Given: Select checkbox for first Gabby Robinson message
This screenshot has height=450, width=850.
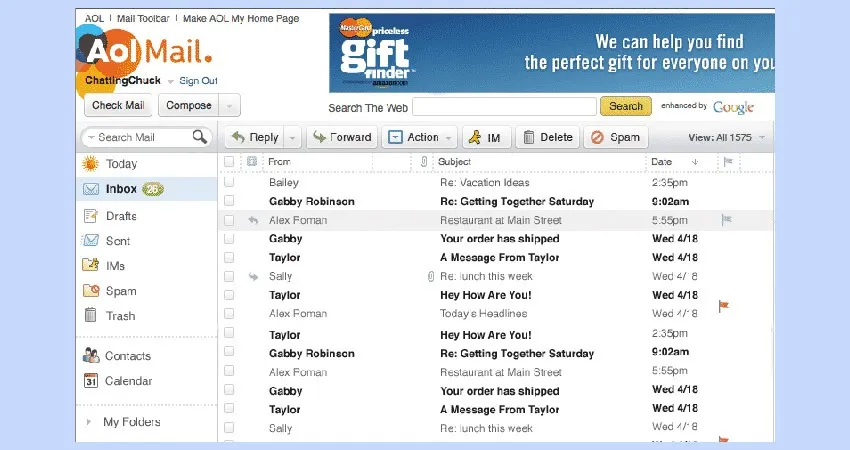Looking at the screenshot, I should click(229, 201).
